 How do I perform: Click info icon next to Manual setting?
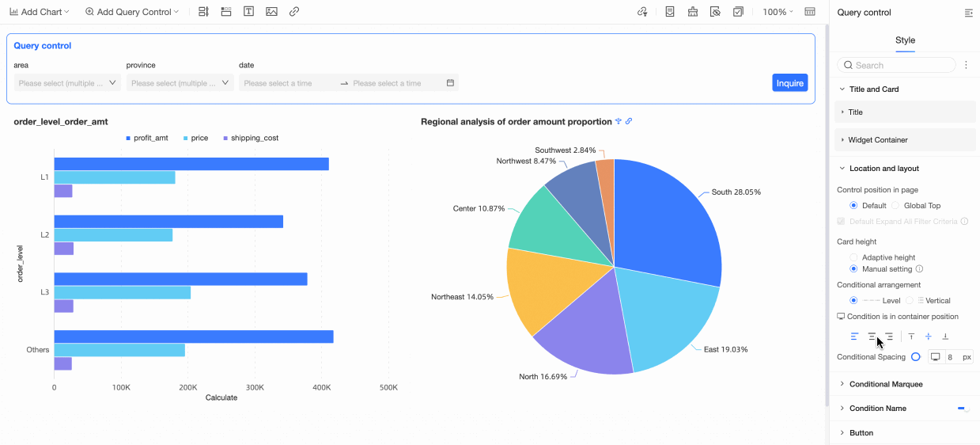(919, 269)
